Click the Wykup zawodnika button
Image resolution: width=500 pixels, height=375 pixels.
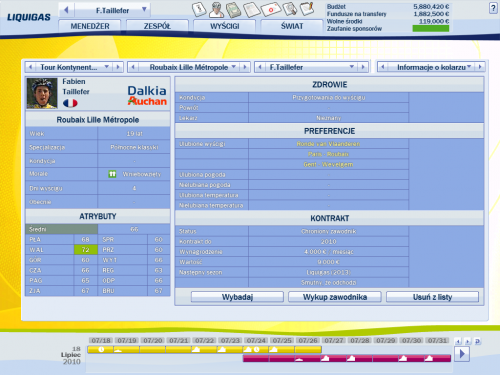point(335,297)
